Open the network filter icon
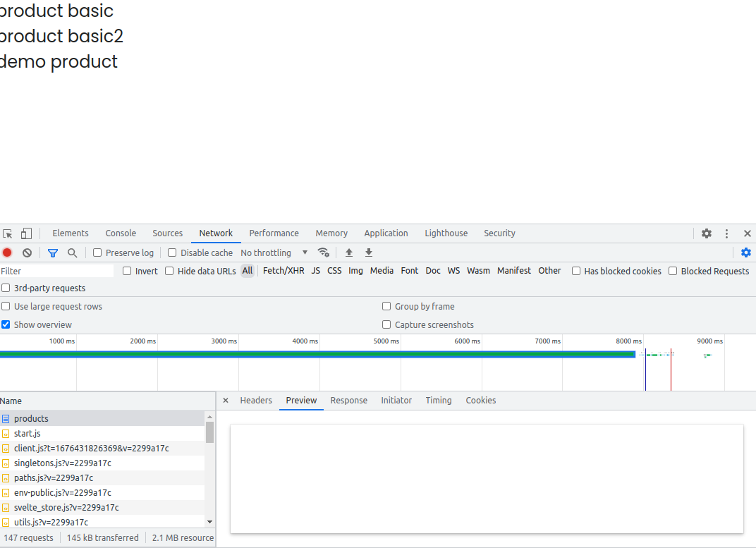 (x=52, y=252)
